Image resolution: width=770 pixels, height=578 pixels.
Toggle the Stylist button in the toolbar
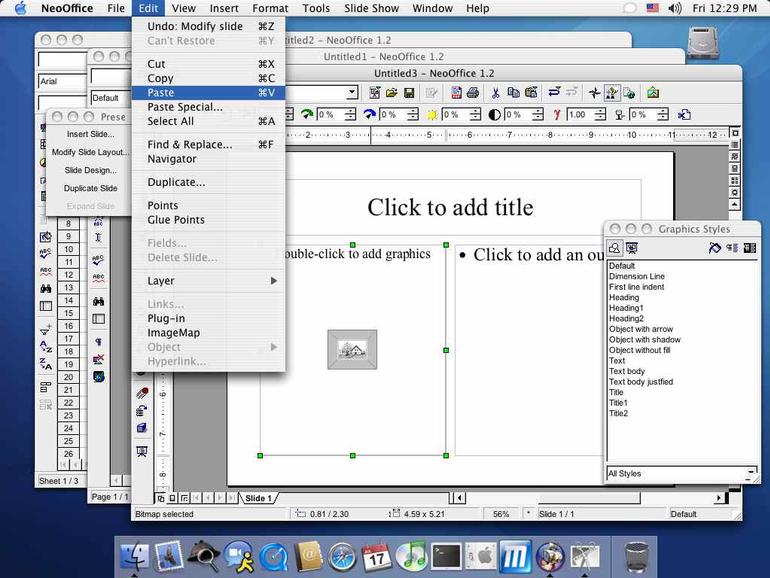coord(612,93)
